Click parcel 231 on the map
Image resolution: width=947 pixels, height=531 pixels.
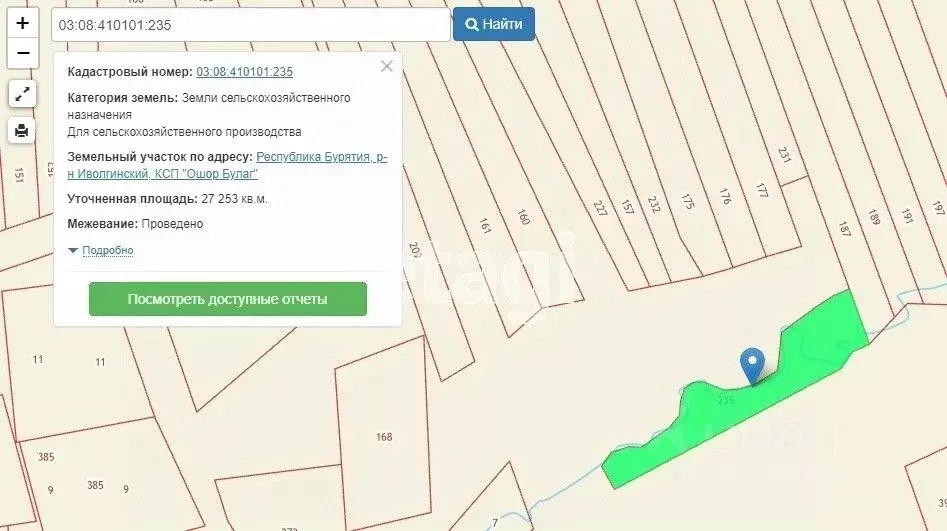784,156
